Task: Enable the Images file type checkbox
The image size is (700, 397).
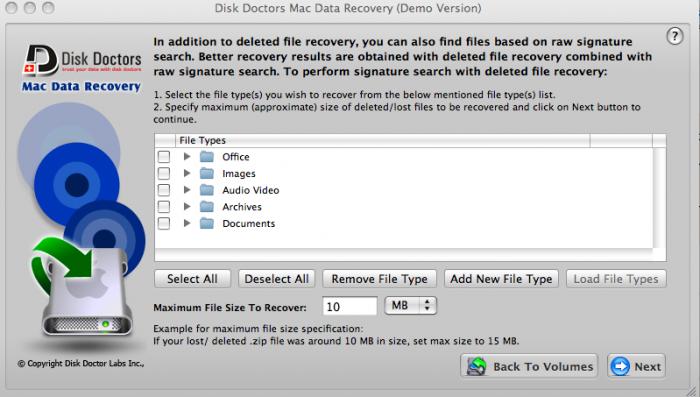Action: pos(164,173)
